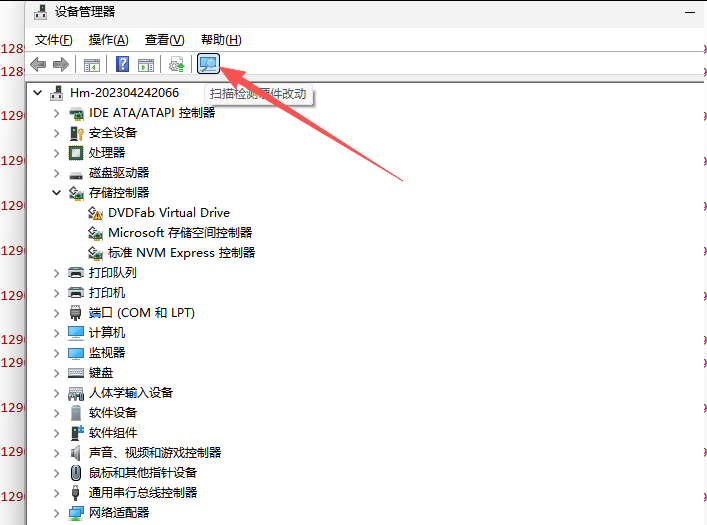Expand 人体学输入设备 category chevron
The height and width of the screenshot is (525, 707).
[56, 393]
